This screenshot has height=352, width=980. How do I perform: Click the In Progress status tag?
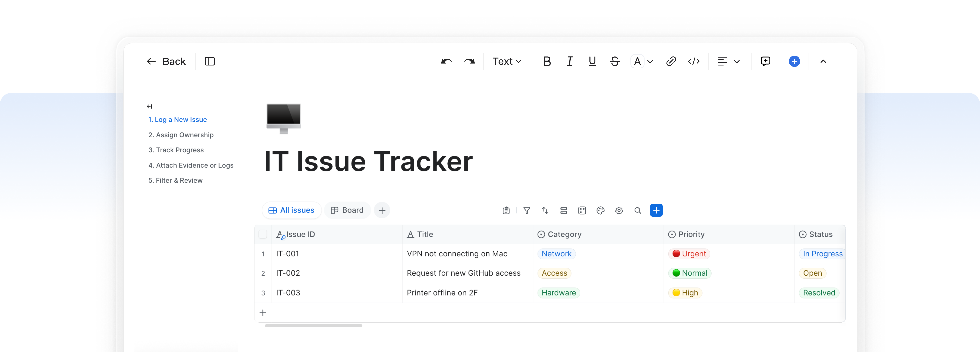click(x=822, y=254)
